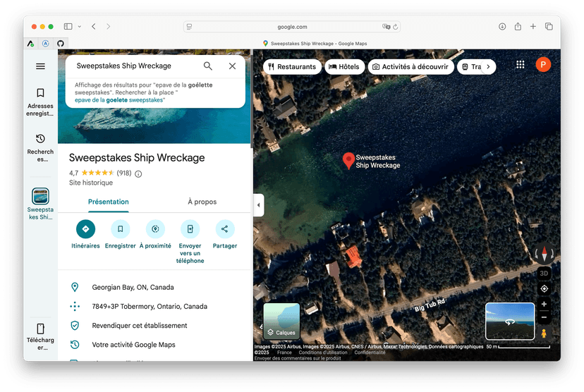
Task: Open Safari sidebar dropdown chevron
Action: pos(79,27)
